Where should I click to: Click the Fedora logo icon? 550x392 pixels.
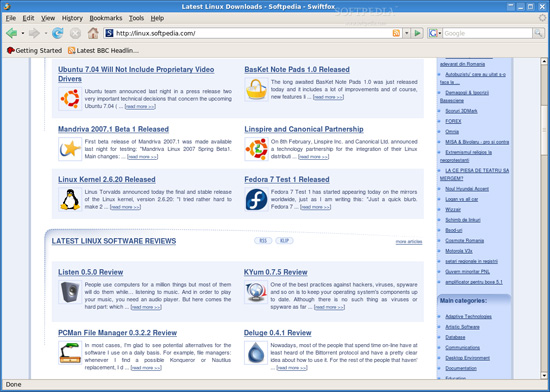click(256, 199)
